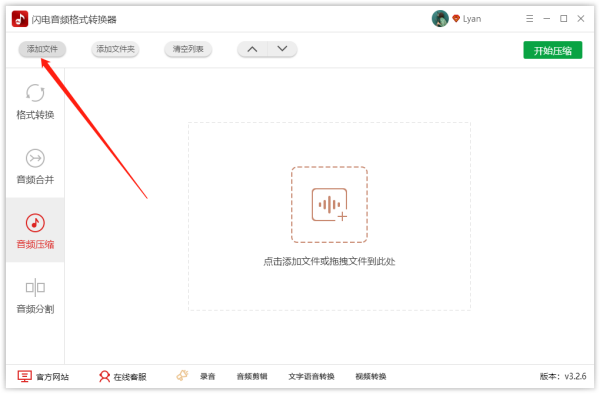This screenshot has height=394, width=600.
Task: Click the 添加文件夹 button
Action: (x=115, y=49)
